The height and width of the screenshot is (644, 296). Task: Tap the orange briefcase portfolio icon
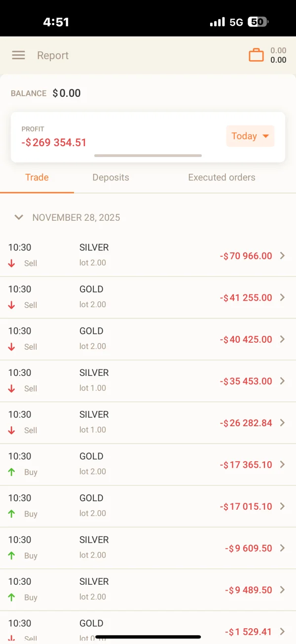256,55
